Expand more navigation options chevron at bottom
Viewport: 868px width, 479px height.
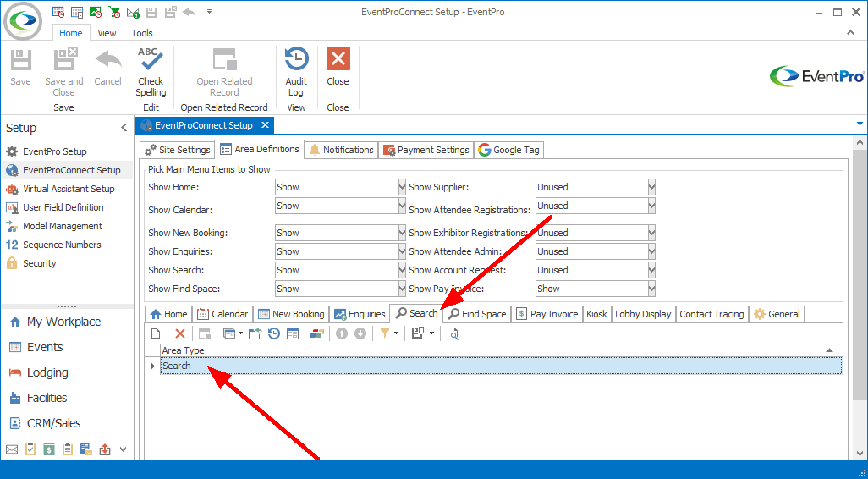tap(123, 449)
